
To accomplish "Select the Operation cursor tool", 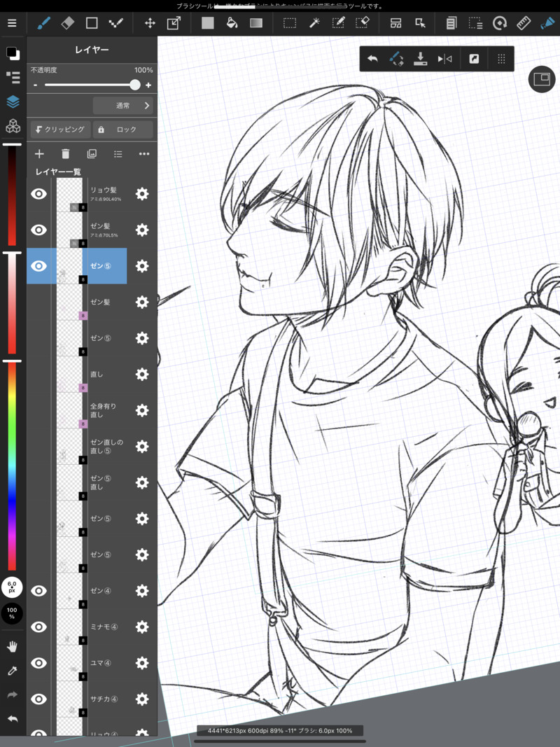I will coord(420,23).
